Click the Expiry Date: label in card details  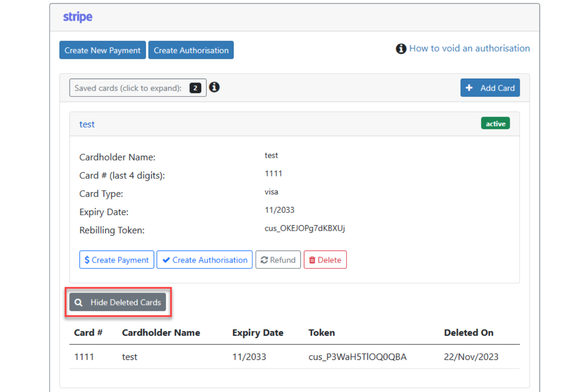(104, 212)
